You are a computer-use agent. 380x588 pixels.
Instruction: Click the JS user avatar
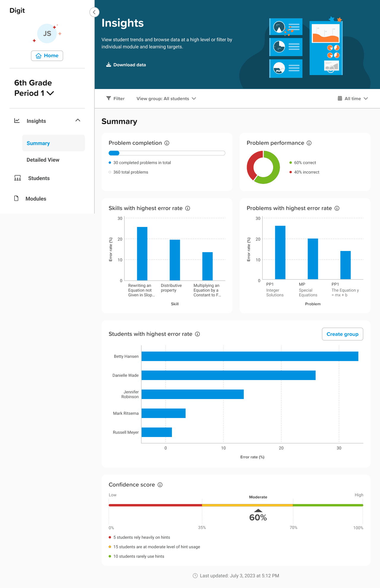47,34
